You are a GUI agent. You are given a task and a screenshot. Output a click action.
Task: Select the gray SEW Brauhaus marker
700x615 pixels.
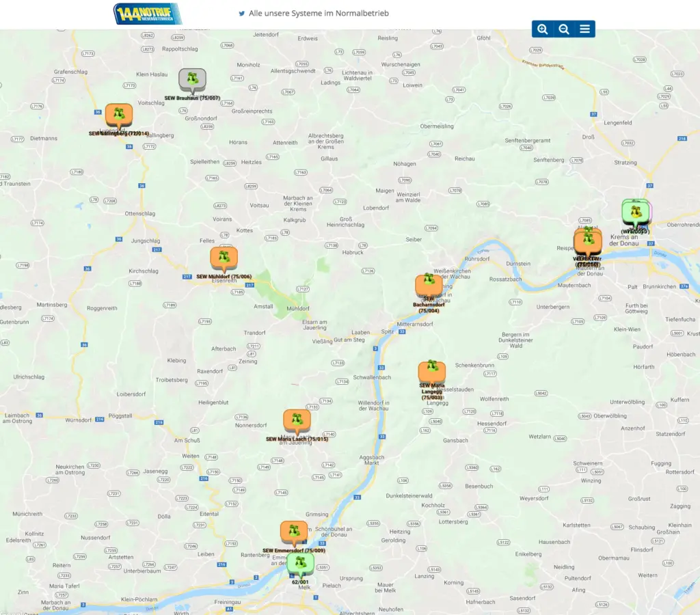point(192,80)
